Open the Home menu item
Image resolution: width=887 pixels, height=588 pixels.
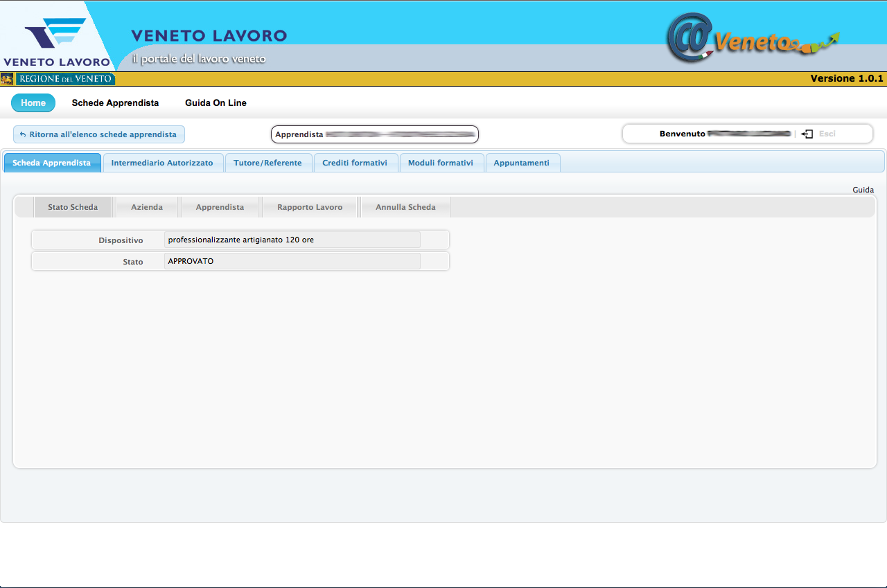33,103
